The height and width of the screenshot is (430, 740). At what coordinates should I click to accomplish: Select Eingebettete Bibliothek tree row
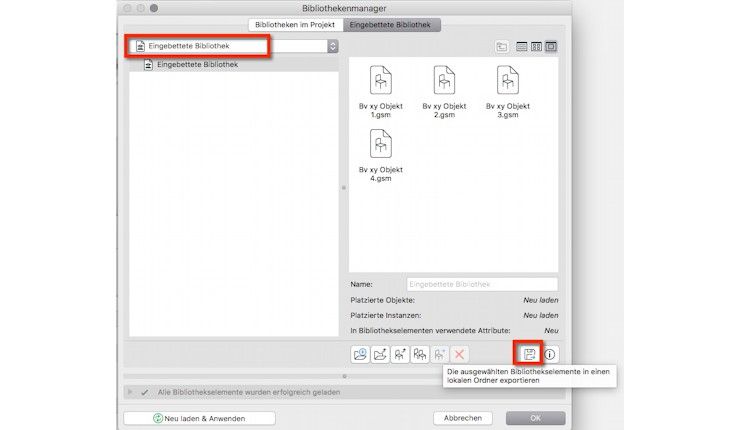234,65
